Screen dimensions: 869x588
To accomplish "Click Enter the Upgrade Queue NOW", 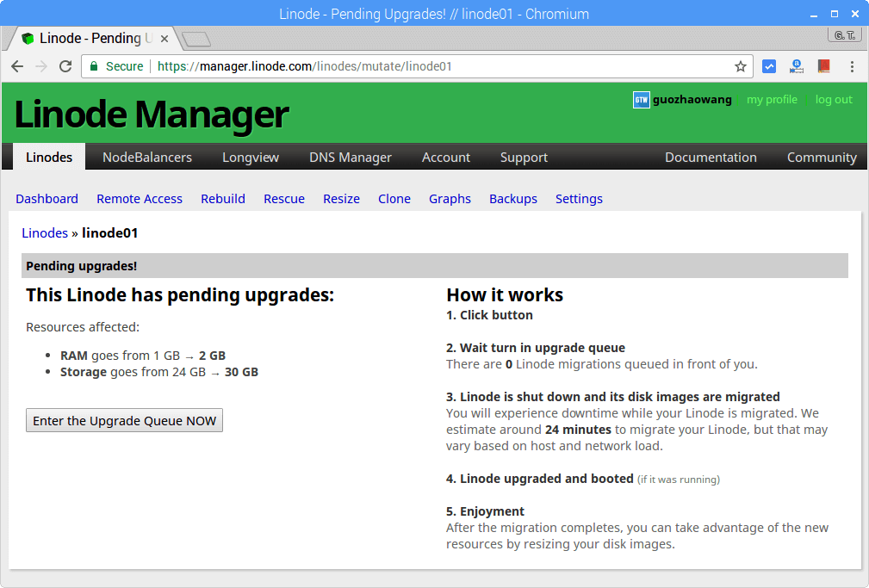I will (x=124, y=420).
